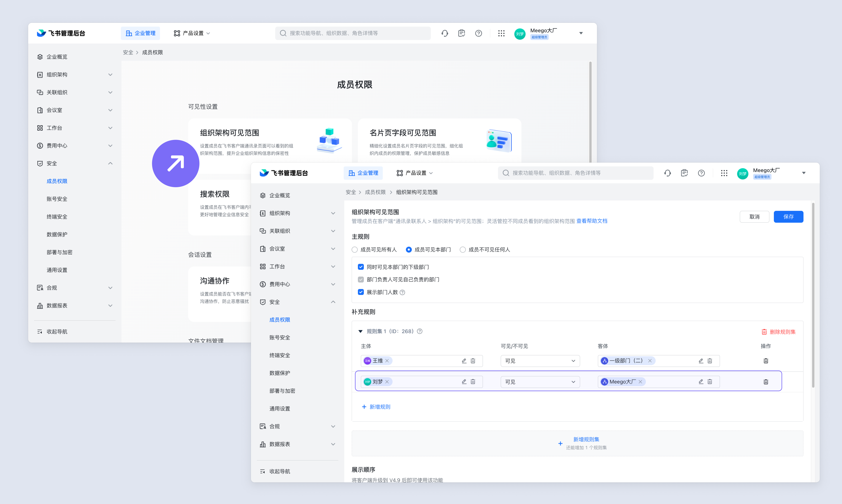Remove the 王维 tag
Image resolution: width=842 pixels, height=504 pixels.
tap(387, 361)
